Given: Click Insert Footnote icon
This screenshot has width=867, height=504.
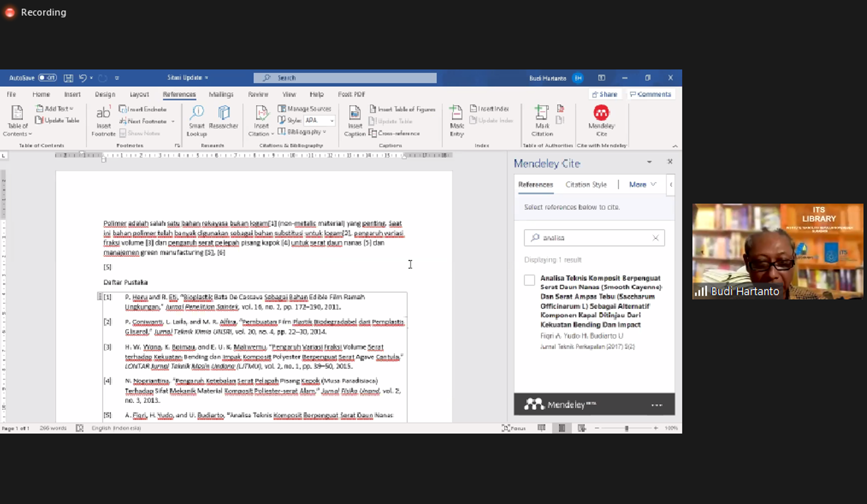Looking at the screenshot, I should click(x=103, y=113).
